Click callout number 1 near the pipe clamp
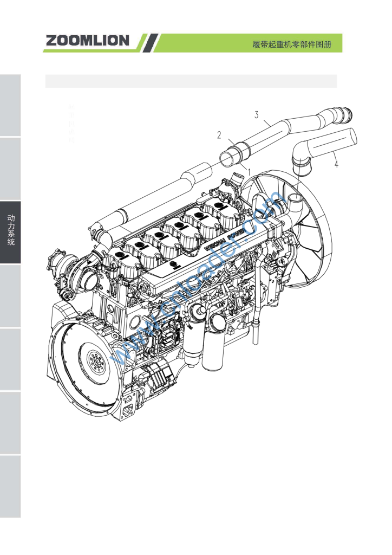Viewport: 392px width, 555px height. point(249,171)
